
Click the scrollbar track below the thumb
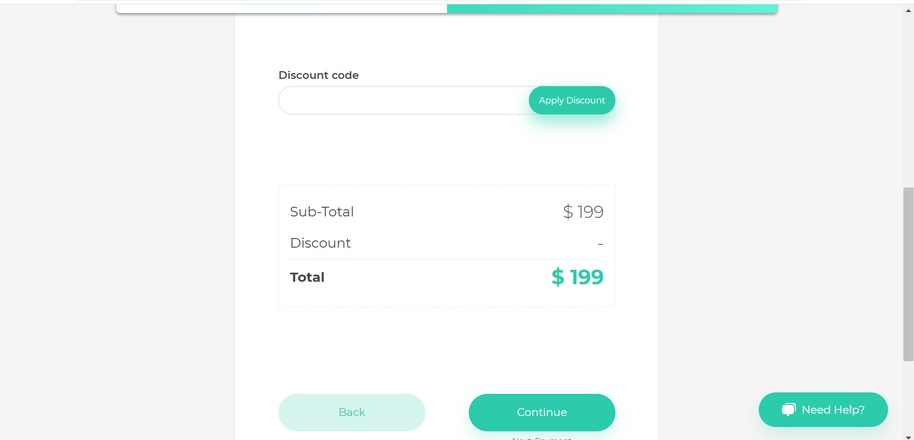coord(908,396)
